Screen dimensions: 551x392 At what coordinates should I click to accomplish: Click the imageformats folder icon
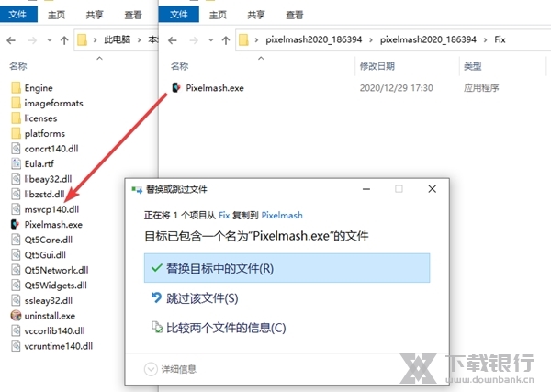click(x=16, y=103)
